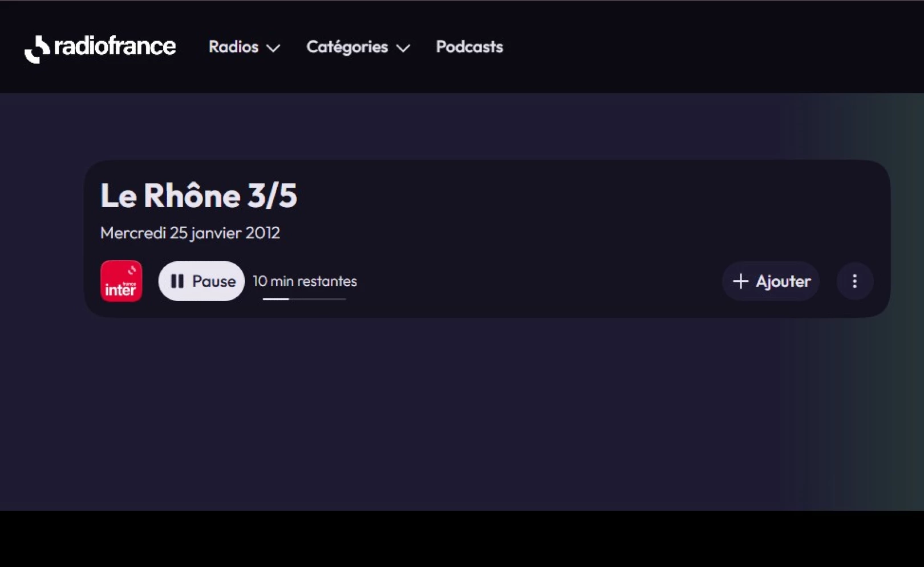924x567 pixels.
Task: Click the radiofrance wordmark text
Action: tap(115, 46)
